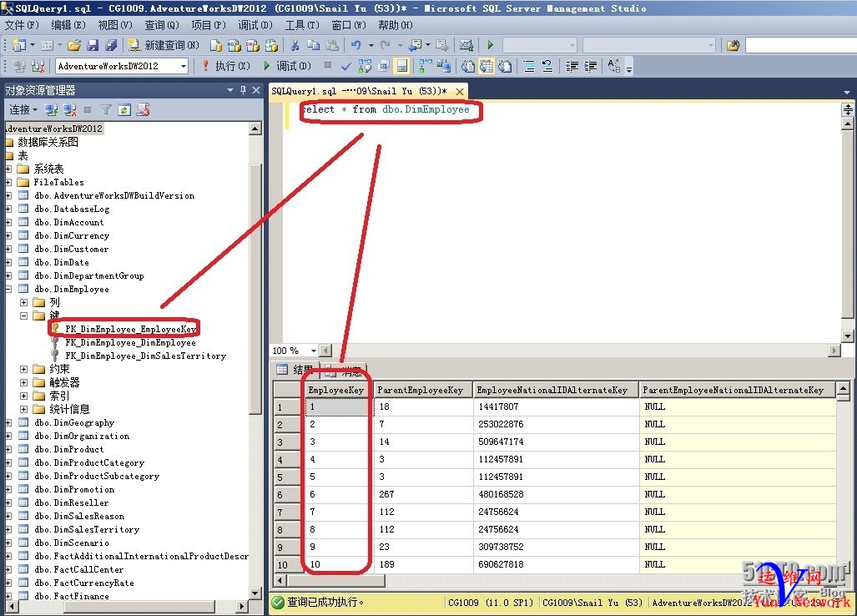Refresh the Object Explorer tree

tap(124, 110)
